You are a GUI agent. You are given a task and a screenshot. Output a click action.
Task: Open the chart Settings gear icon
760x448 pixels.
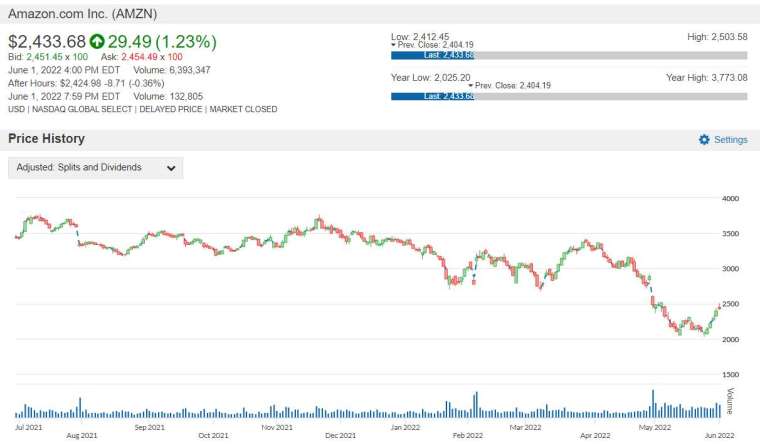[704, 140]
